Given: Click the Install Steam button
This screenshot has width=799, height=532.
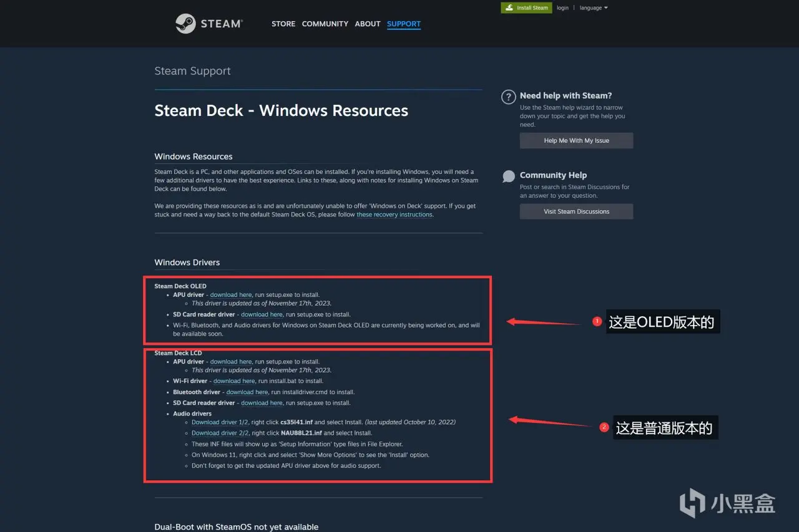Looking at the screenshot, I should click(526, 8).
